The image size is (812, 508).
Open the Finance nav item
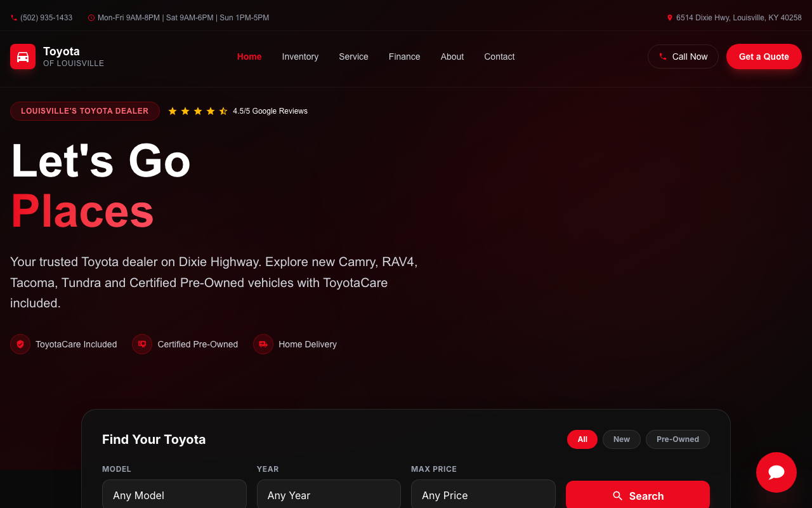(405, 57)
